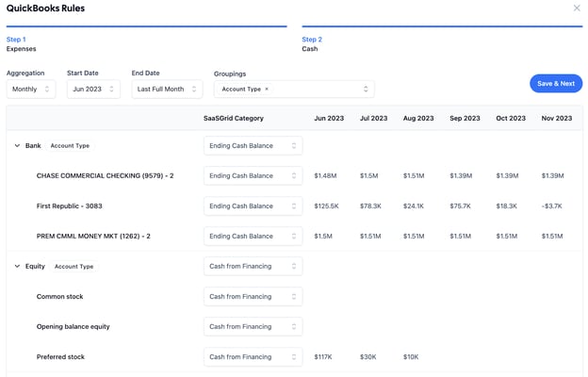The image size is (588, 377).
Task: Click the Sep 2023 column header
Action: click(465, 118)
